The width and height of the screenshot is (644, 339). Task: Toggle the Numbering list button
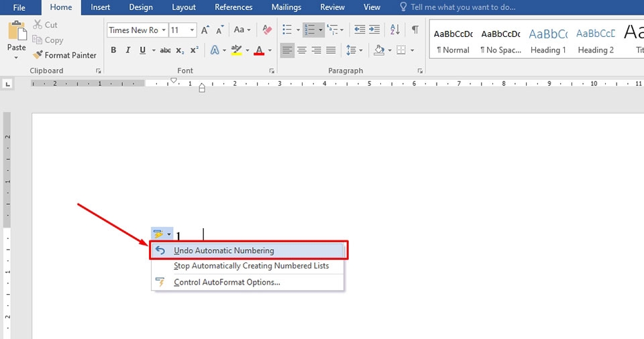click(x=310, y=30)
